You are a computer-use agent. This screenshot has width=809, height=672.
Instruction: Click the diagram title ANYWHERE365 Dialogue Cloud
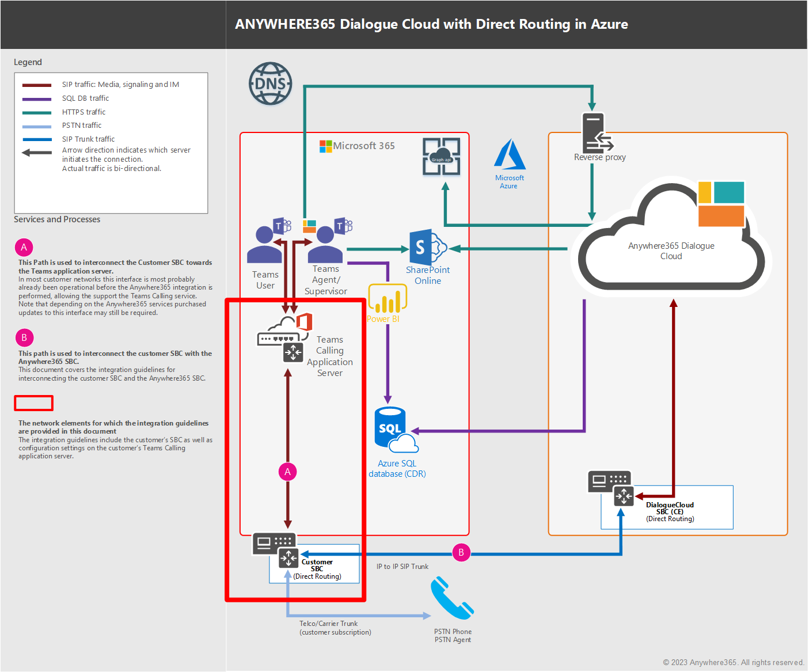(x=431, y=24)
